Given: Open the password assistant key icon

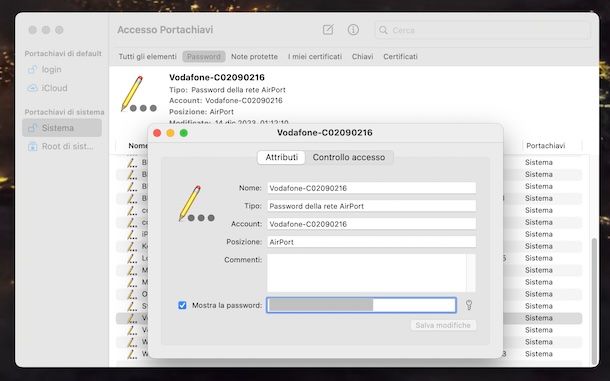Looking at the screenshot, I should pyautogui.click(x=469, y=305).
